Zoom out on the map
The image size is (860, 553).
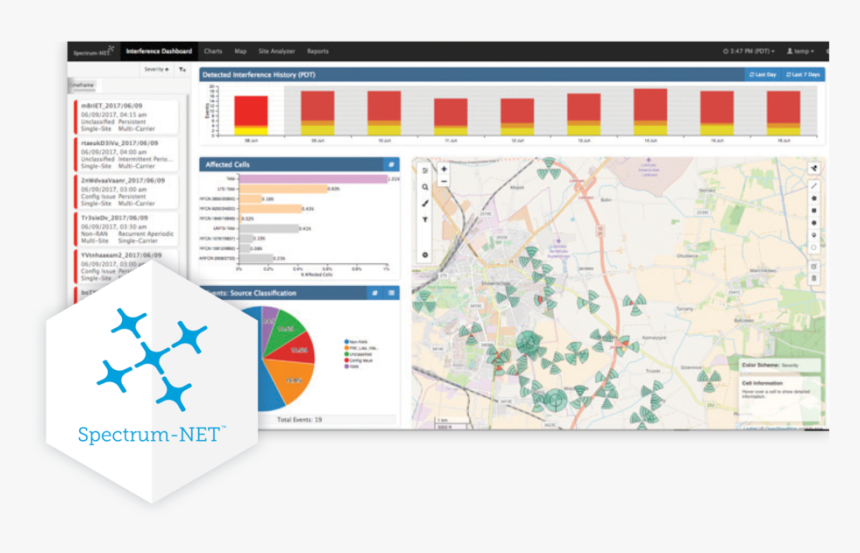click(444, 181)
